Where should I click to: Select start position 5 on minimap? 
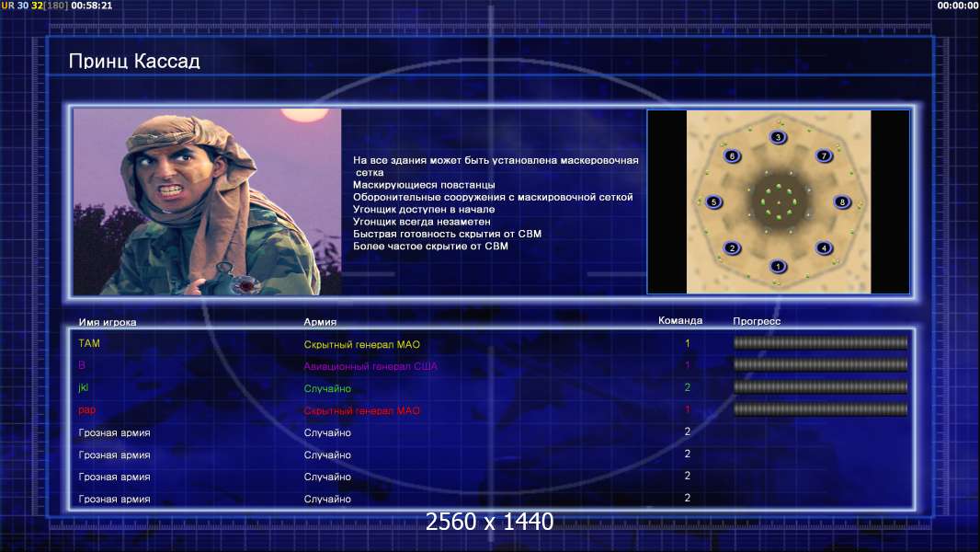tap(713, 201)
